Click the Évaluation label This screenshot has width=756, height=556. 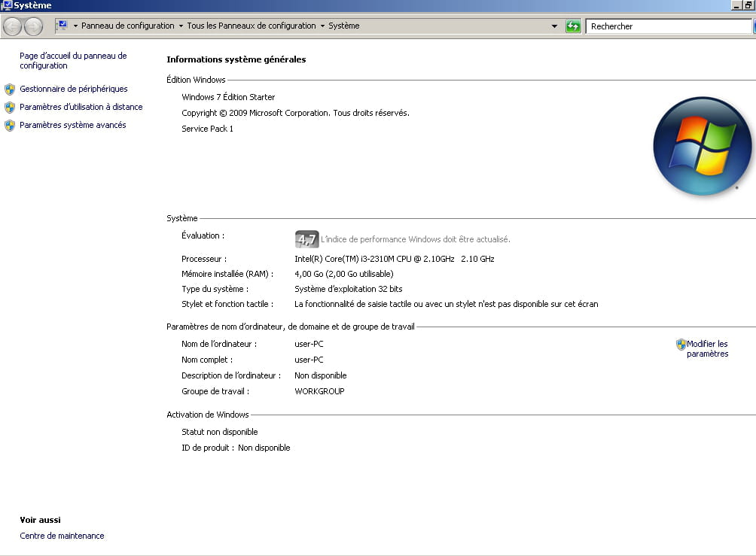203,235
